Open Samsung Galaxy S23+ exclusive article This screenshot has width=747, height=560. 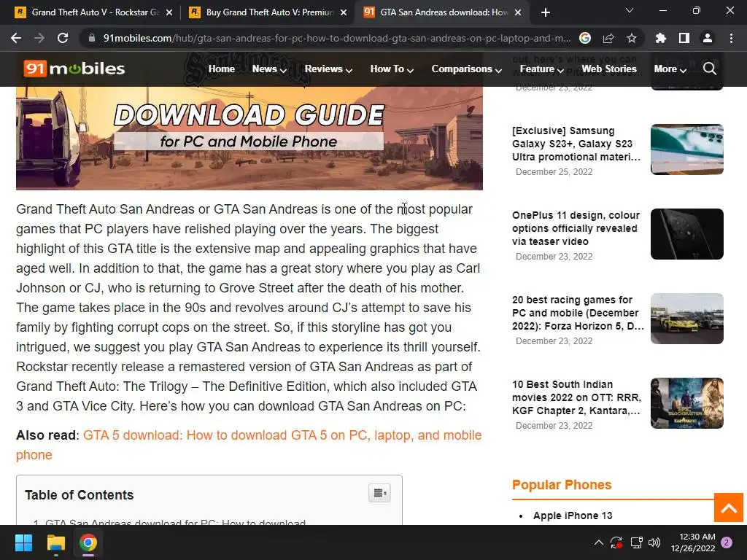point(576,144)
